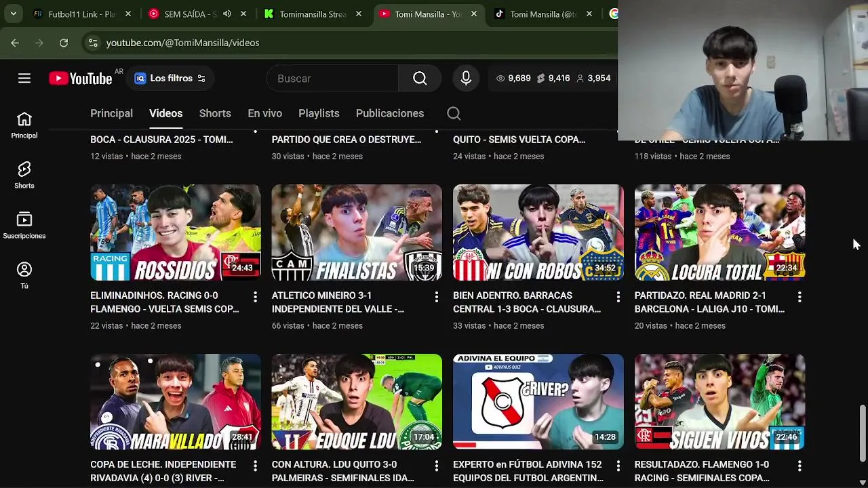
Task: Open ELIMINADINHOS. RACING 0-0 FLAMENGO title link
Action: click(x=165, y=302)
